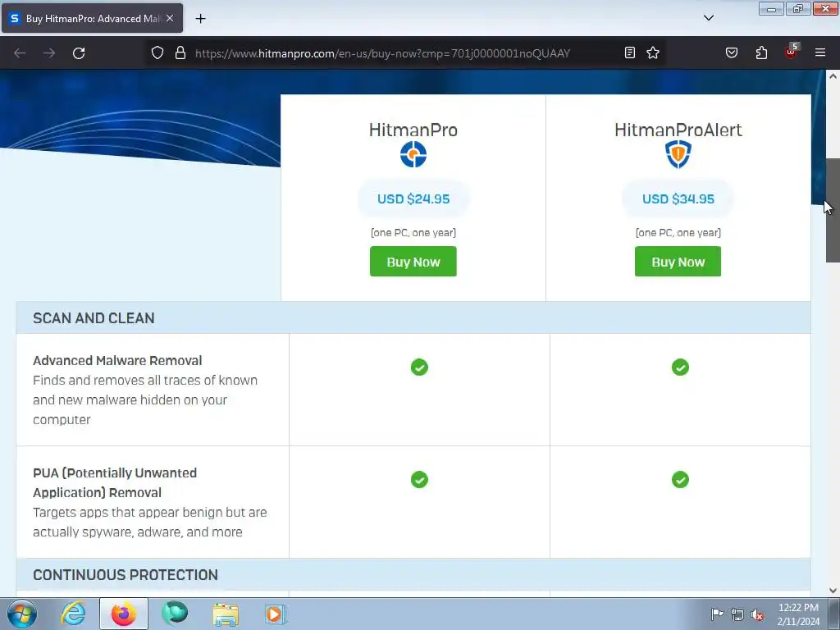Click the scrollbar up arrow

tap(833, 76)
